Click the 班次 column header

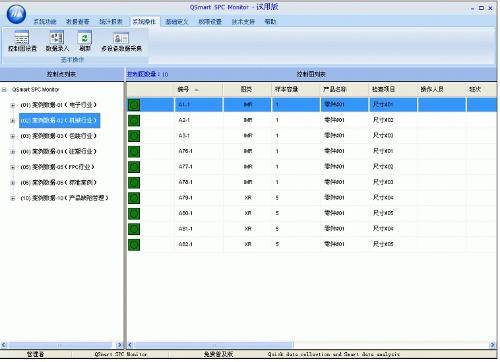coord(481,89)
